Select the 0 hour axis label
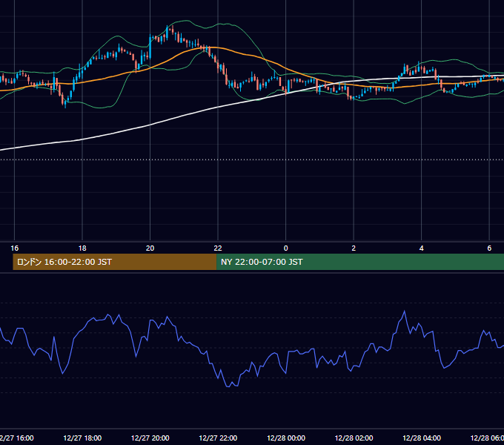The height and width of the screenshot is (445, 504). pos(286,248)
